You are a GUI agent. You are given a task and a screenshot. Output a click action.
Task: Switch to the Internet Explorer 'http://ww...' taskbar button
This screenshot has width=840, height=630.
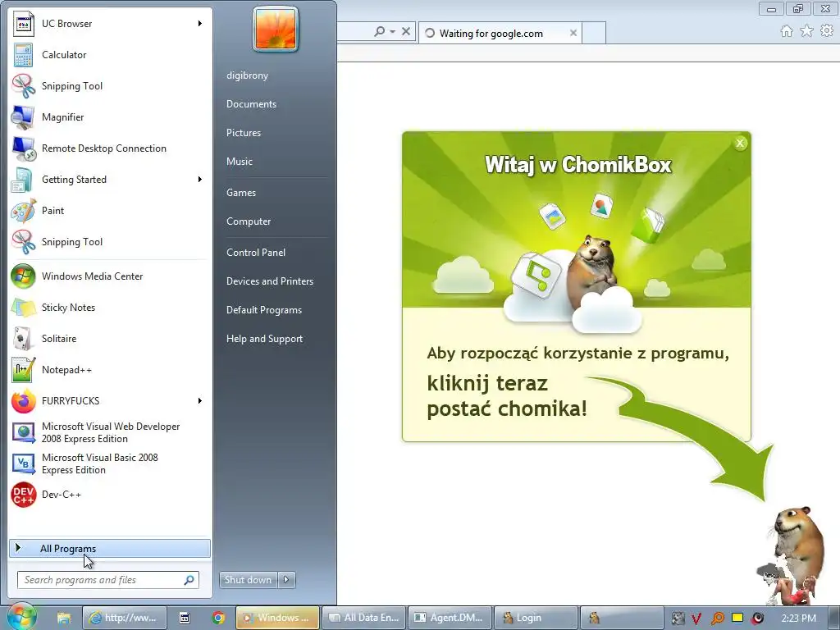125,618
